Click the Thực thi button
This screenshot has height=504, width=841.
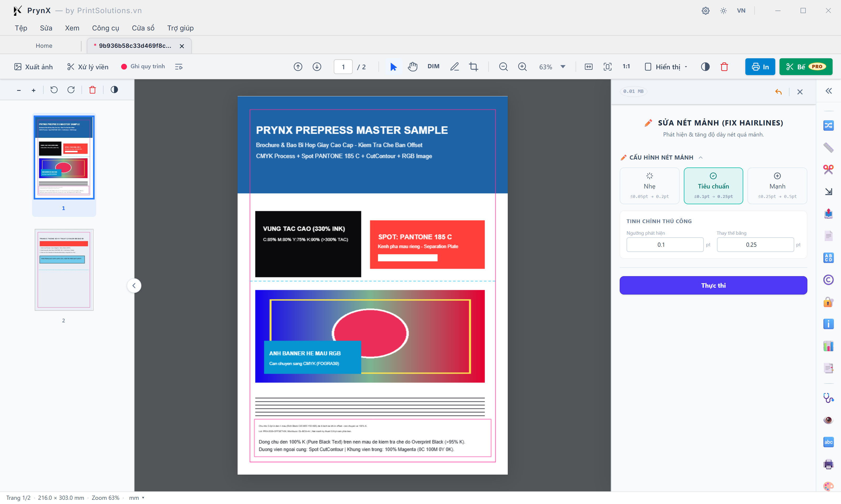[x=713, y=285]
